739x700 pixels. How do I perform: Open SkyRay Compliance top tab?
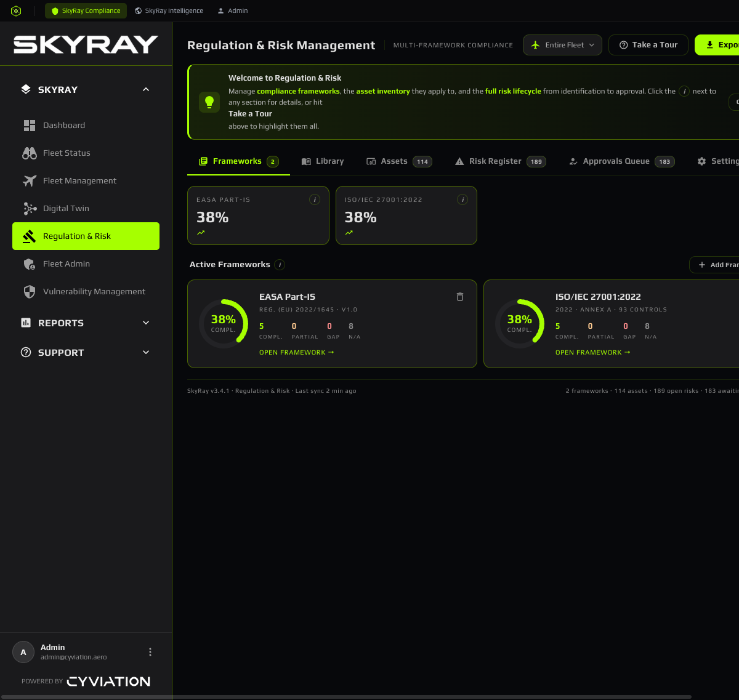point(86,11)
